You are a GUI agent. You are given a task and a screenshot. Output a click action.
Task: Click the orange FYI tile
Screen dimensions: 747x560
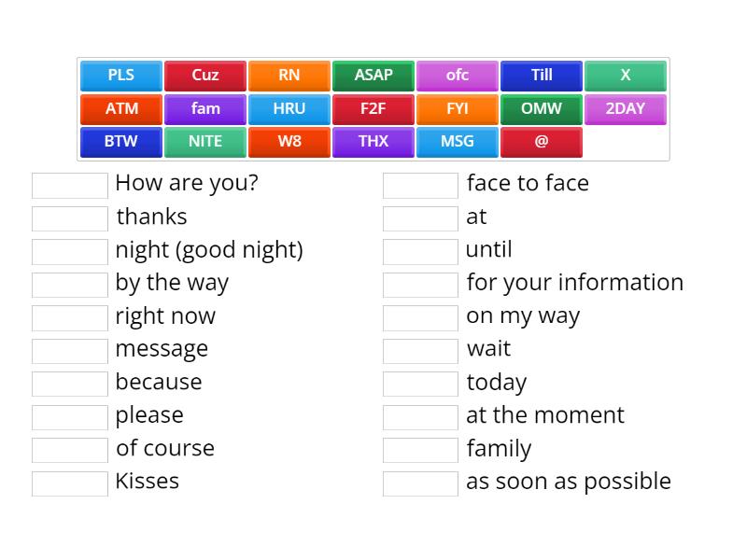click(458, 109)
